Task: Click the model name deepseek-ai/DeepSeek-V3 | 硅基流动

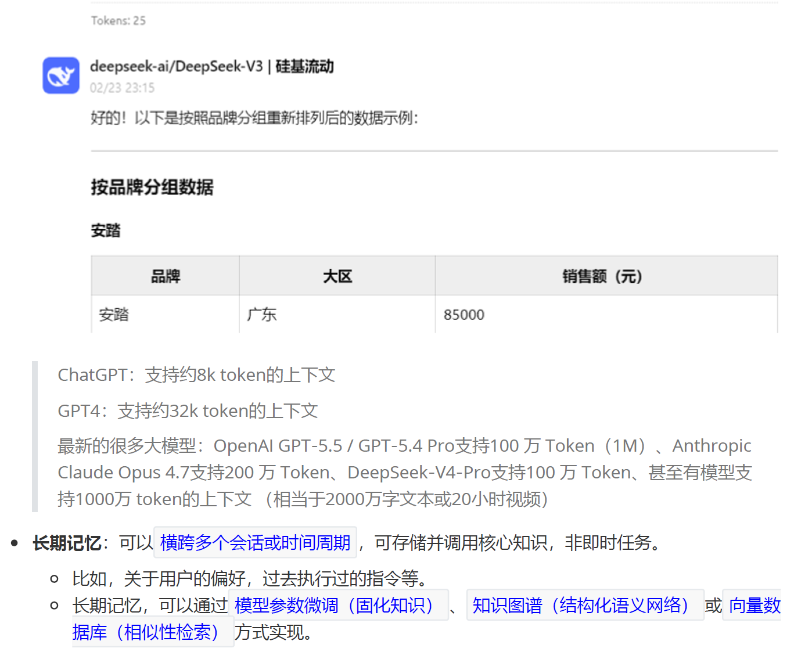Action: click(212, 66)
